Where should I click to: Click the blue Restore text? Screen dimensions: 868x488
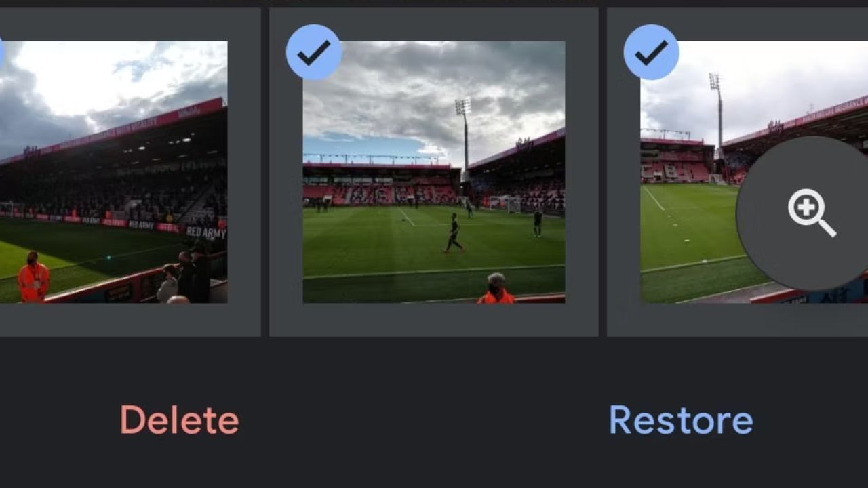681,420
